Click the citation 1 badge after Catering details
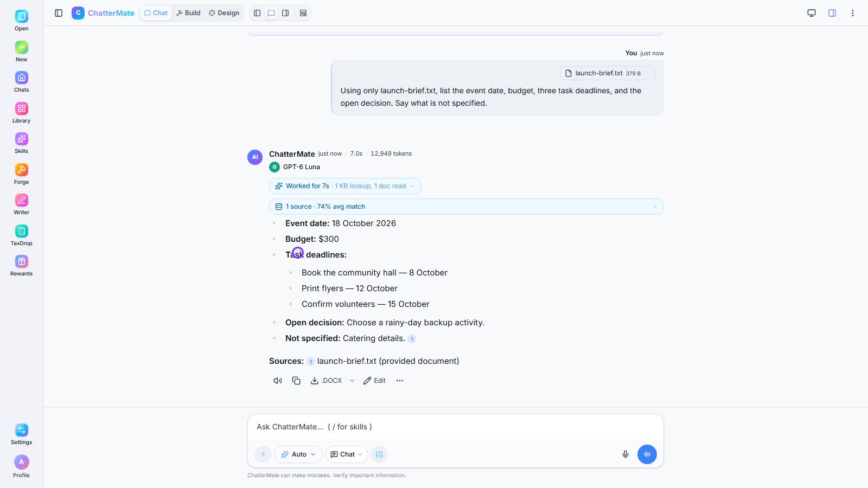 (412, 339)
